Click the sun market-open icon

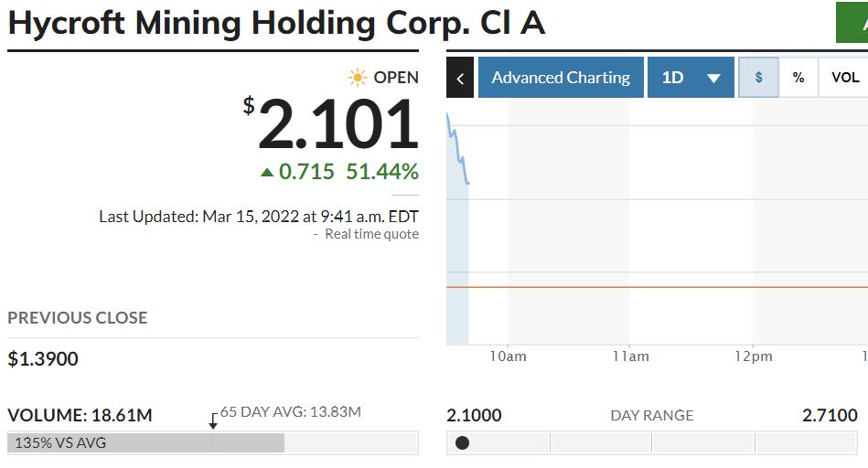coord(357,78)
